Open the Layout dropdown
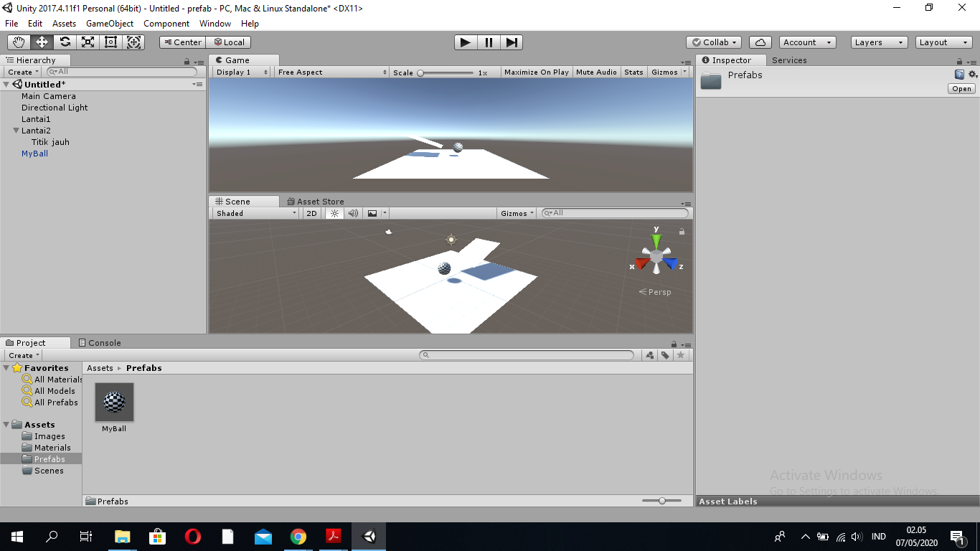This screenshot has width=980, height=551. tap(944, 42)
